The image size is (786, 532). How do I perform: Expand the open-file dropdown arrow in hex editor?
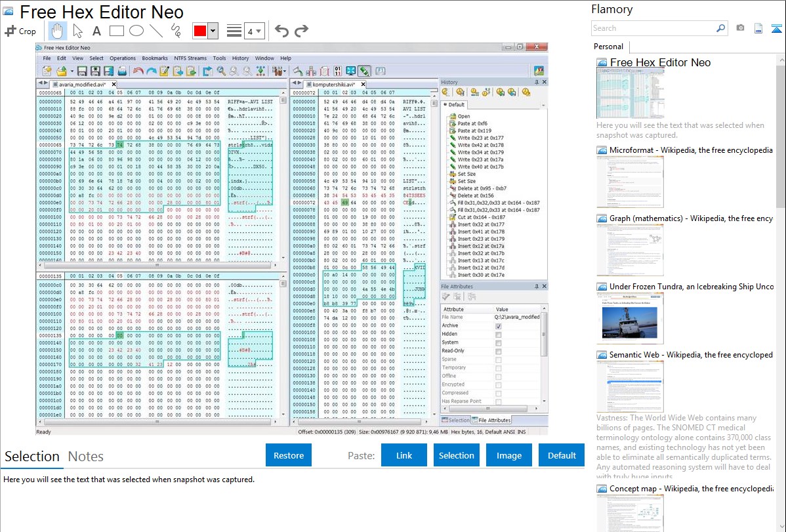(72, 72)
